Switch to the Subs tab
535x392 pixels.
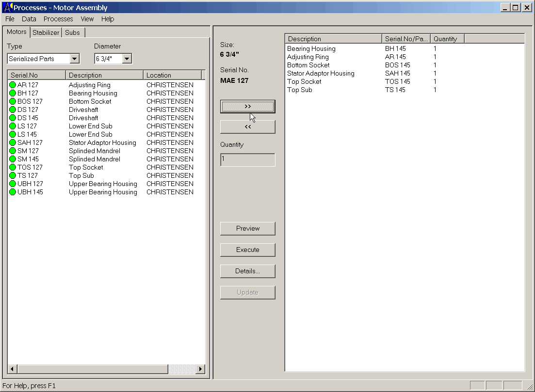(x=73, y=33)
